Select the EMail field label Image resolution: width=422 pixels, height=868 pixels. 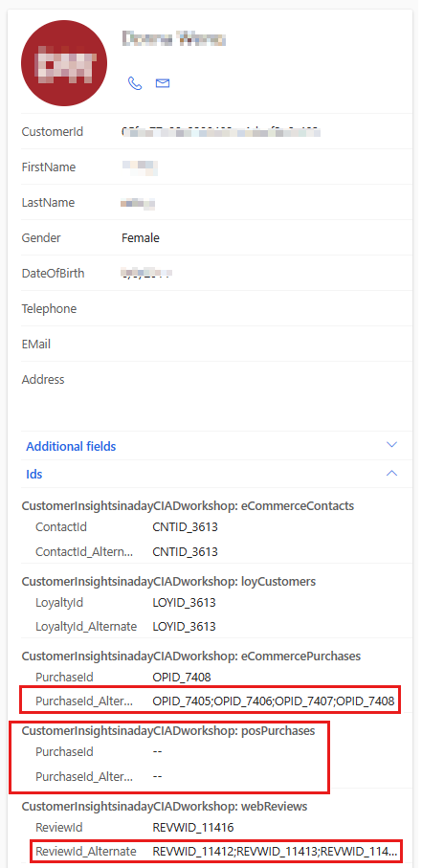[36, 345]
